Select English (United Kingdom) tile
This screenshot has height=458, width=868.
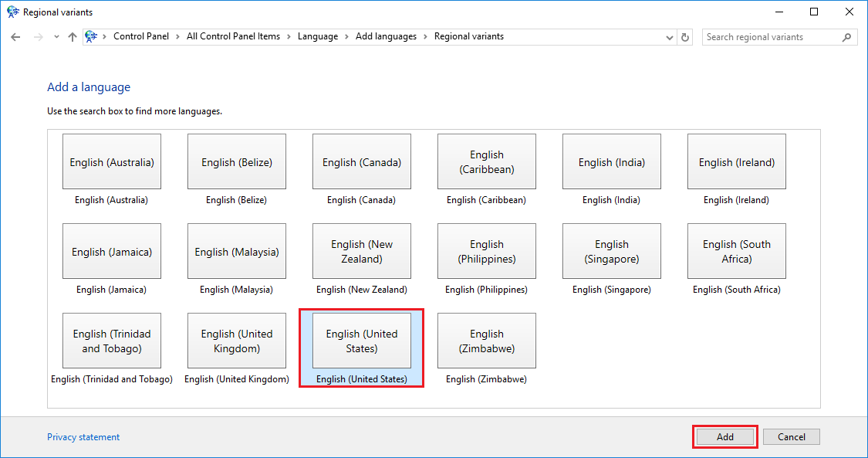pos(236,340)
